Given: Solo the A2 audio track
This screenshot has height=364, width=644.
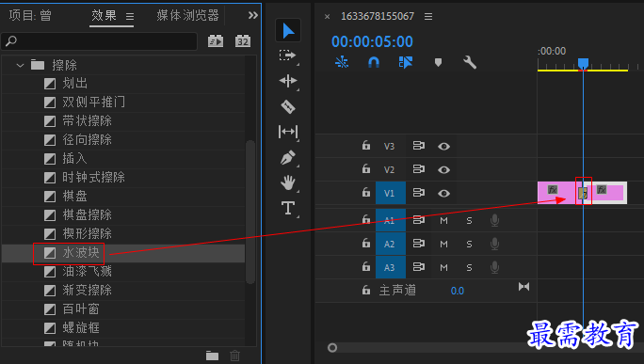Looking at the screenshot, I should (x=469, y=245).
